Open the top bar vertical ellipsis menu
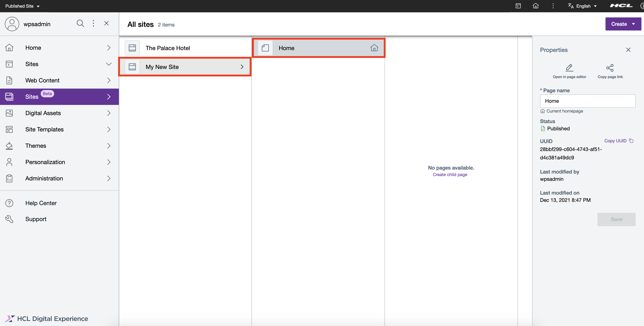Screen dimensions: 644x326 553,6
